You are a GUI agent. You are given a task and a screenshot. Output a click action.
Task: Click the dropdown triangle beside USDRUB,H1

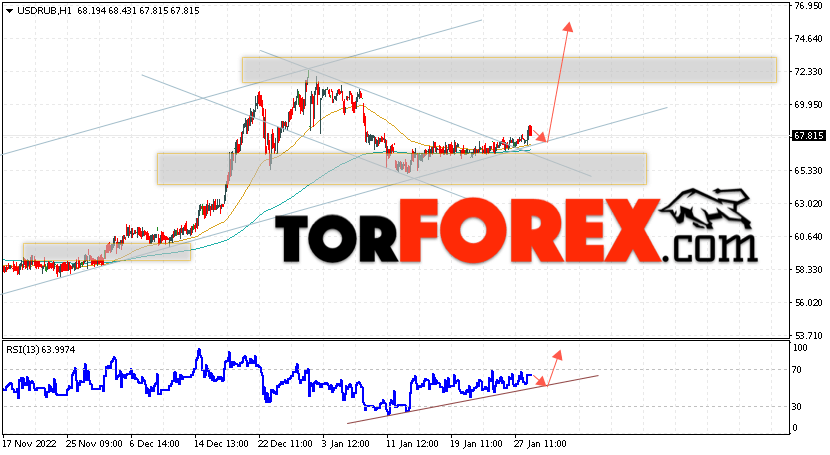click(x=9, y=11)
